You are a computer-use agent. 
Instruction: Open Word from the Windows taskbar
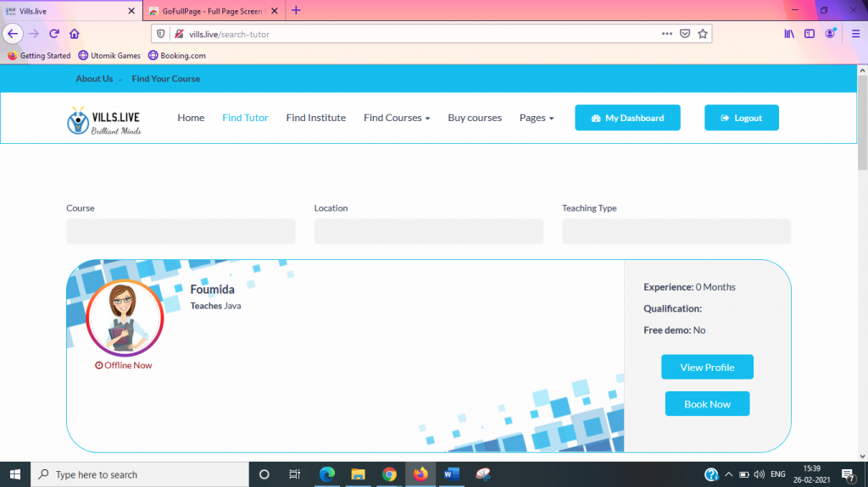pyautogui.click(x=451, y=474)
